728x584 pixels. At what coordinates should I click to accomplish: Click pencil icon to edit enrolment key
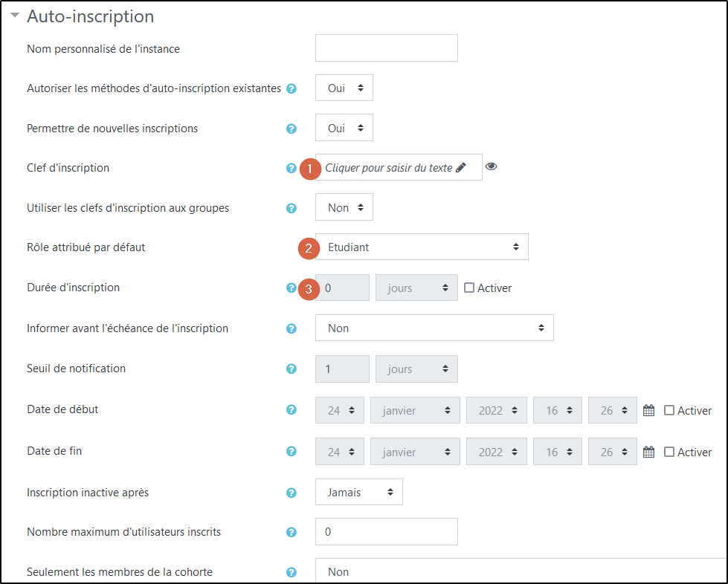click(461, 168)
